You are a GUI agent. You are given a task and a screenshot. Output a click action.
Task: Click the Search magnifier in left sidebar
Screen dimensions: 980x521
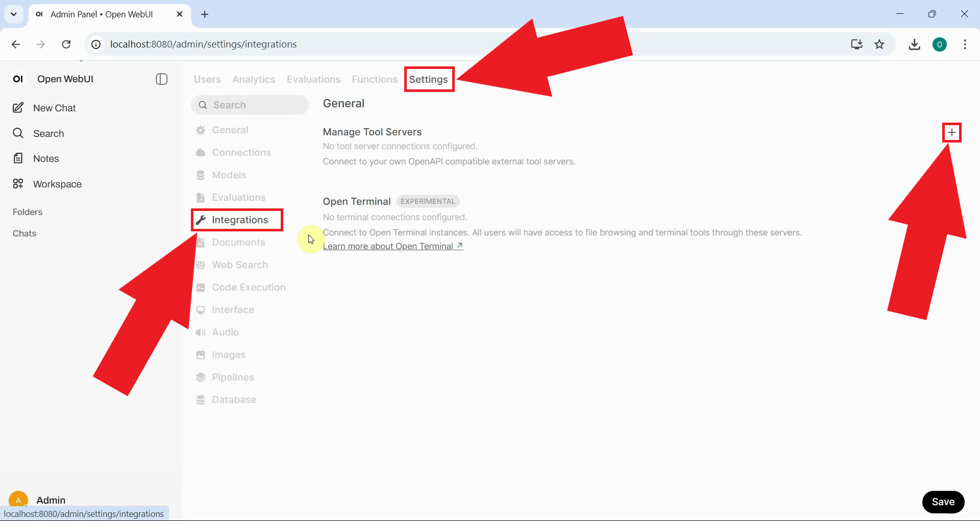click(18, 133)
